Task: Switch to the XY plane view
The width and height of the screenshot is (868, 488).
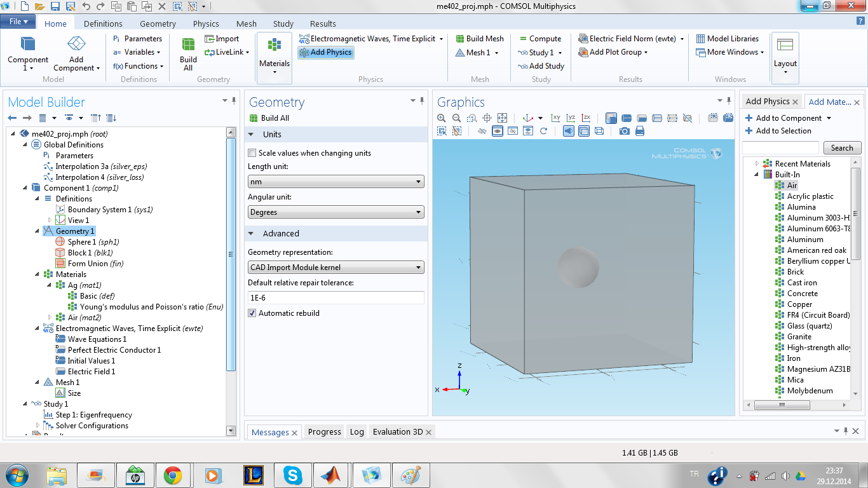Action: click(x=556, y=118)
